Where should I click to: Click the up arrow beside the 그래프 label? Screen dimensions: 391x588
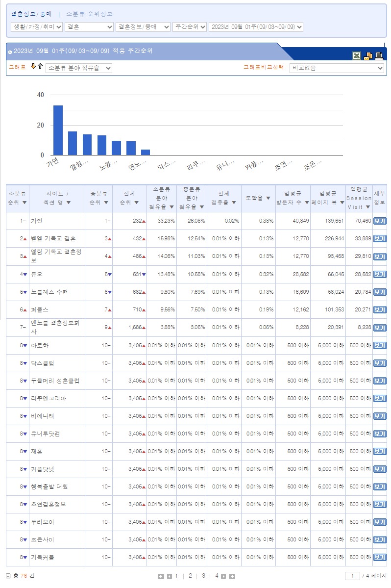point(40,67)
